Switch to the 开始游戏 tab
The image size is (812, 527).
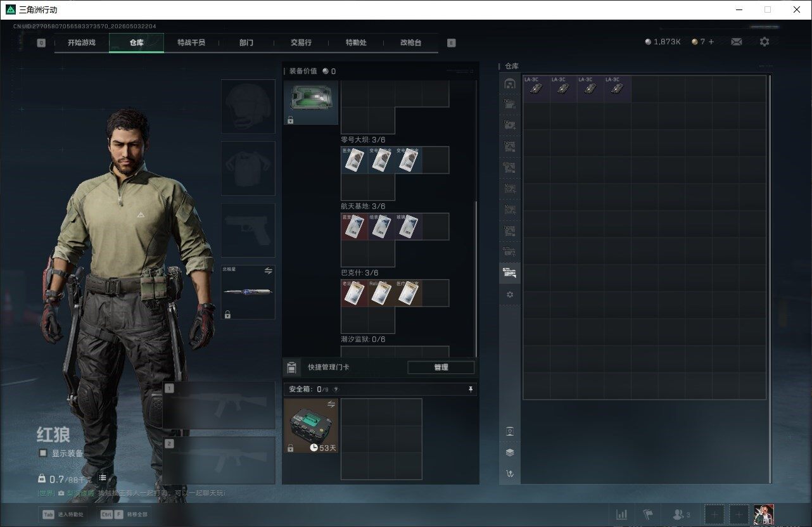tap(82, 42)
